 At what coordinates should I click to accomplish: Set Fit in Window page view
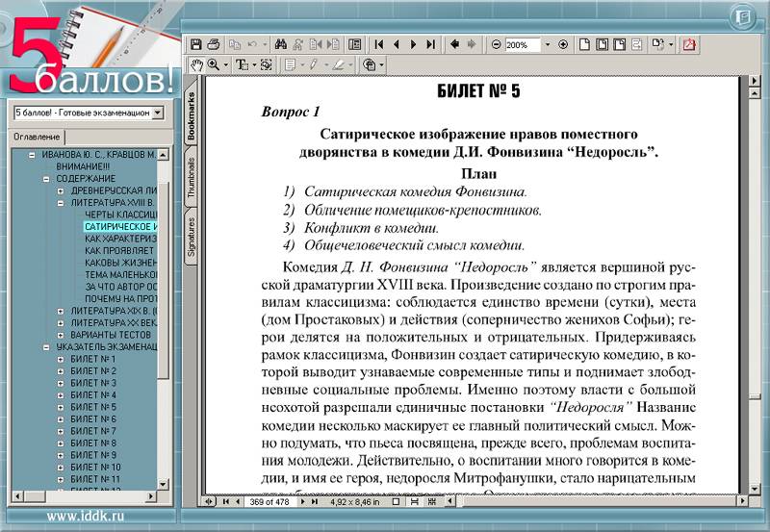602,44
